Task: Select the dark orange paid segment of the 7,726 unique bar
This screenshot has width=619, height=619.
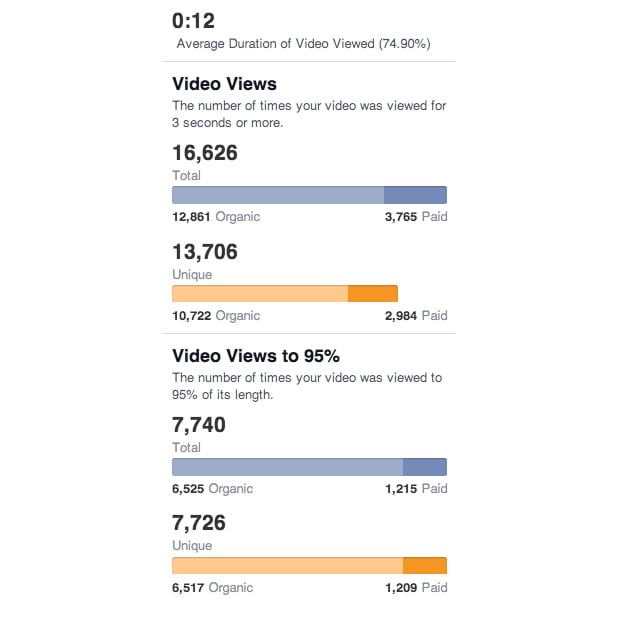Action: (x=424, y=566)
